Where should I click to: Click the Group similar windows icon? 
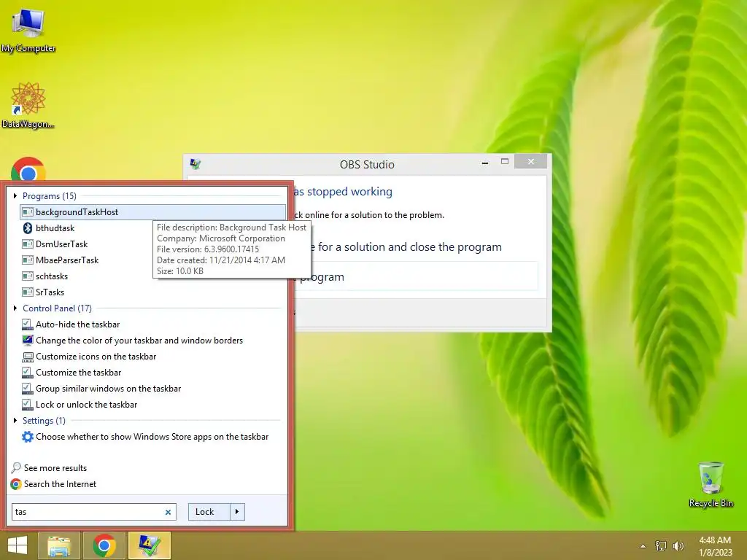pos(28,389)
